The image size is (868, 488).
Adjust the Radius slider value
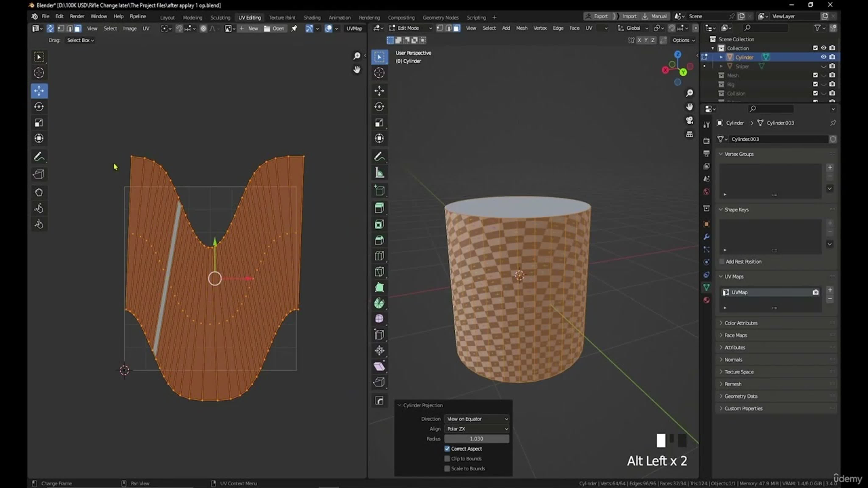[476, 439]
